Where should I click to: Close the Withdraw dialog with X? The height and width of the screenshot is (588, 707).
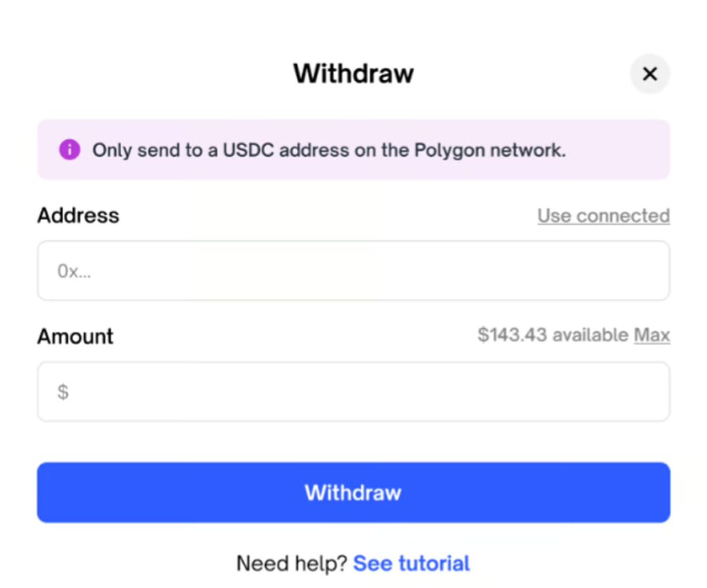pyautogui.click(x=650, y=74)
